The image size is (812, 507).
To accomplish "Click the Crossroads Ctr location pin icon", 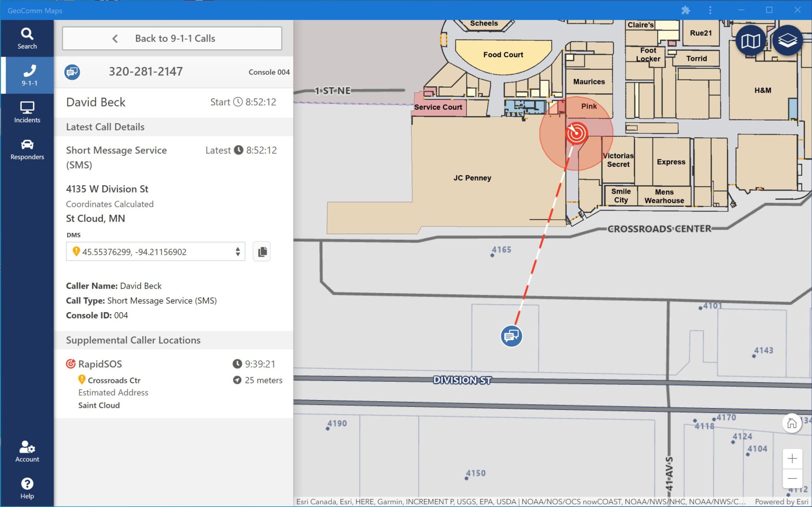I will pyautogui.click(x=82, y=379).
